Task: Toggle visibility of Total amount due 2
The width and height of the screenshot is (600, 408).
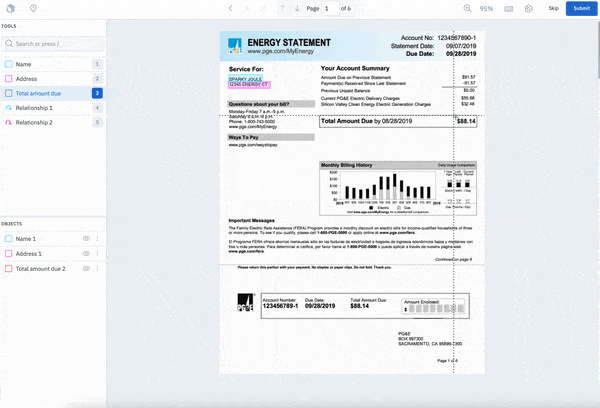Action: pyautogui.click(x=86, y=269)
